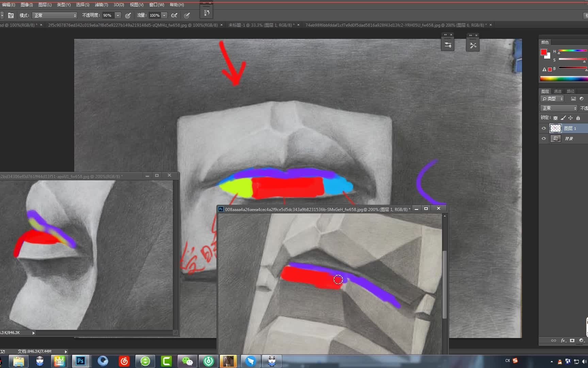Click the H hue slider bar

(573, 51)
